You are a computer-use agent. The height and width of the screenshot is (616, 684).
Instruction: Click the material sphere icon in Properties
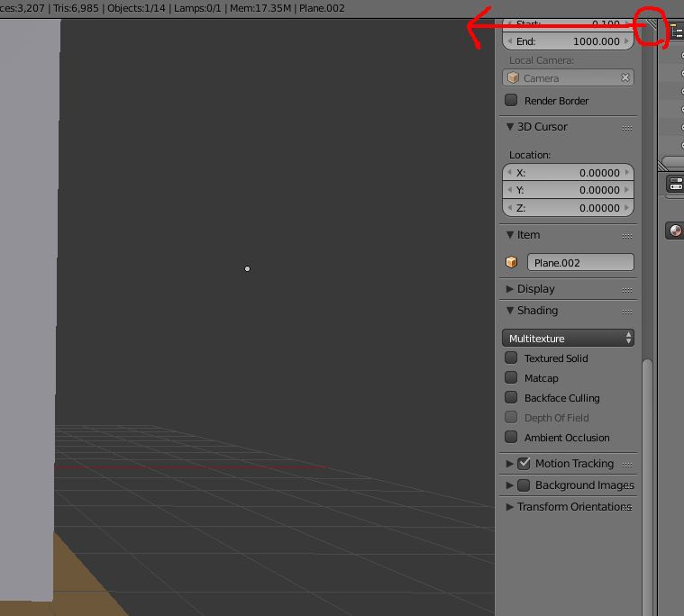[x=675, y=231]
